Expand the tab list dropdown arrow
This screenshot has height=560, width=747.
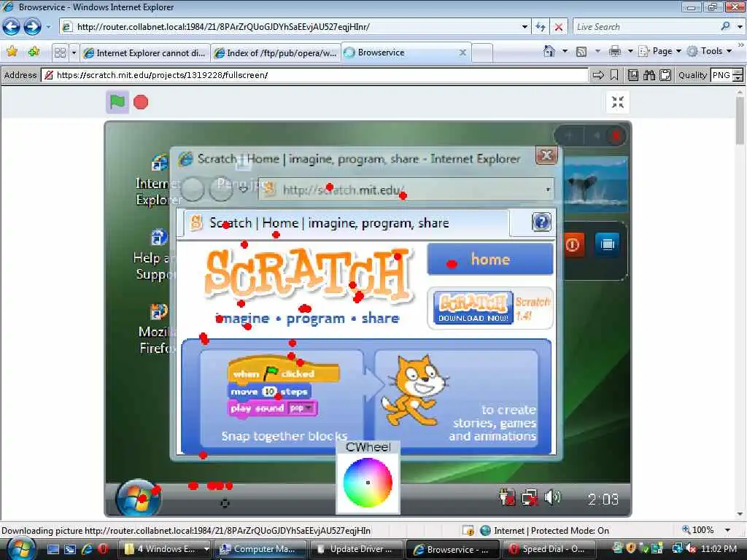coord(74,52)
